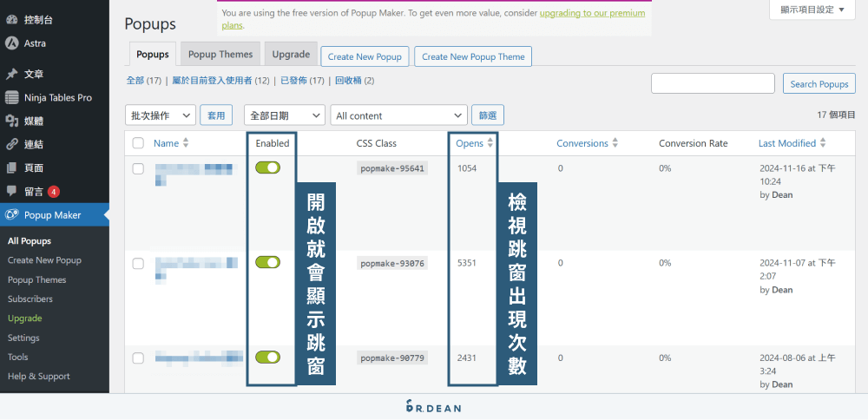Sort by the Last Modified column header

[x=787, y=143]
